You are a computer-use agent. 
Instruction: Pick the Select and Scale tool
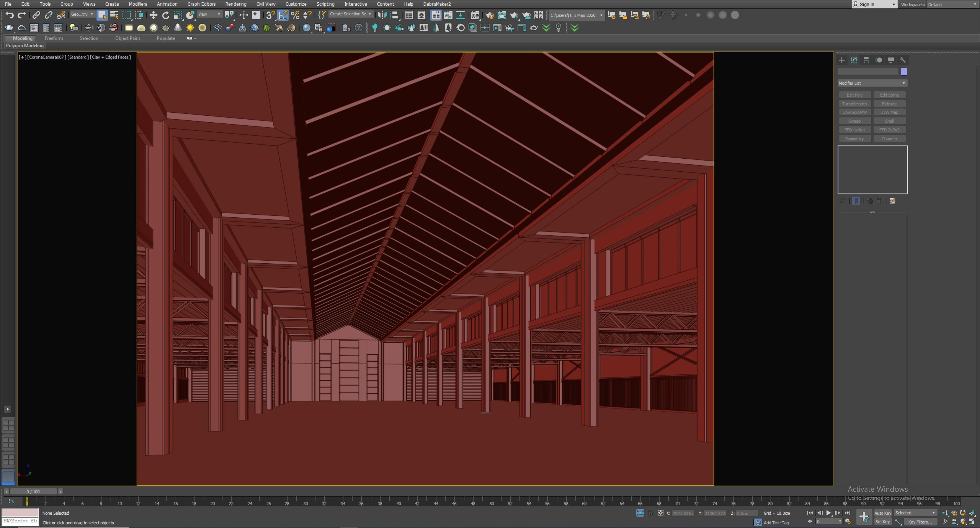click(x=178, y=15)
